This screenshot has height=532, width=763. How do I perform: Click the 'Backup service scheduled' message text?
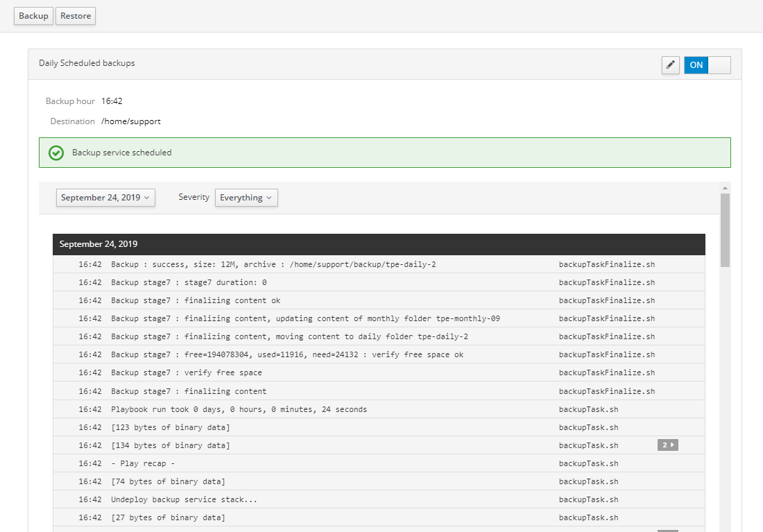click(121, 153)
